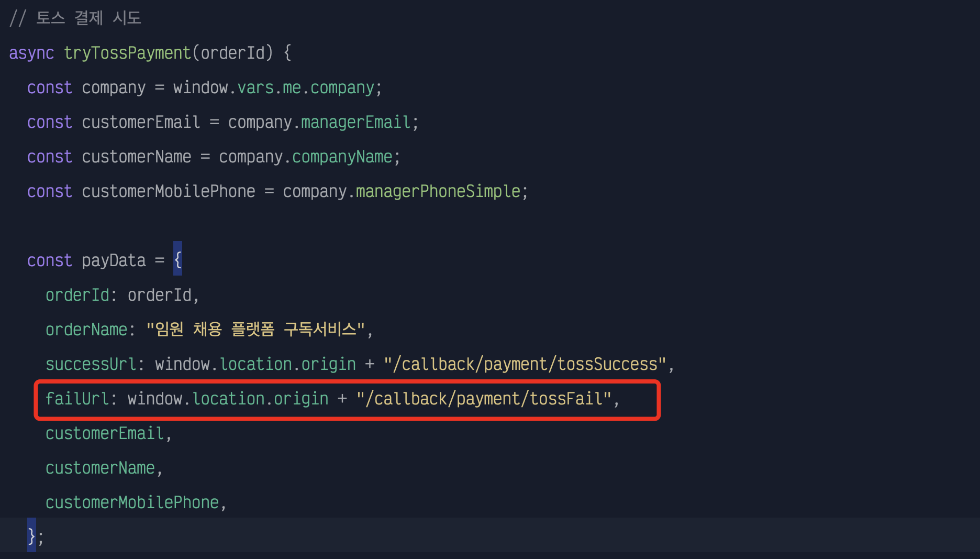Screen dimensions: 980x559
Task: Click the Korean comment line at top
Action: coord(75,18)
